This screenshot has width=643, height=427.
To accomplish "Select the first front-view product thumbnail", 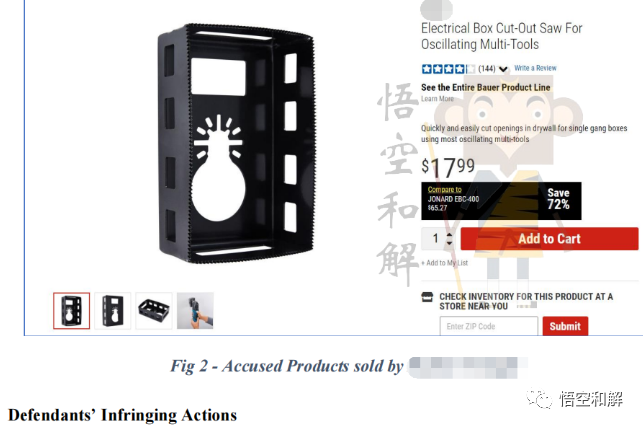I will (x=71, y=311).
